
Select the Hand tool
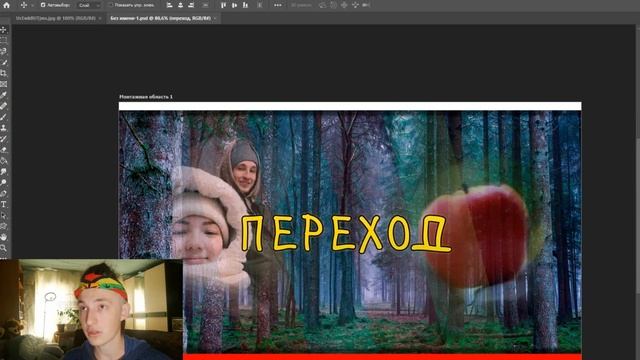(4, 237)
